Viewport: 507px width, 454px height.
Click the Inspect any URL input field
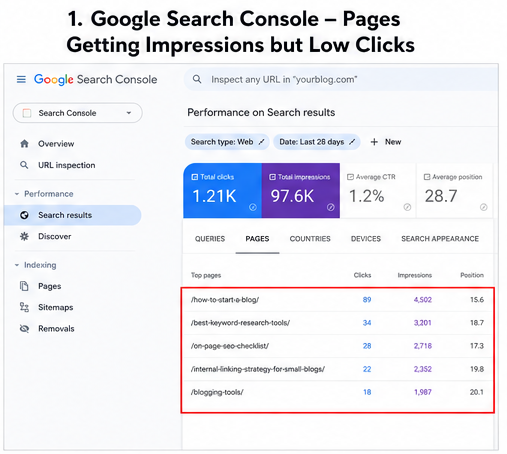341,79
